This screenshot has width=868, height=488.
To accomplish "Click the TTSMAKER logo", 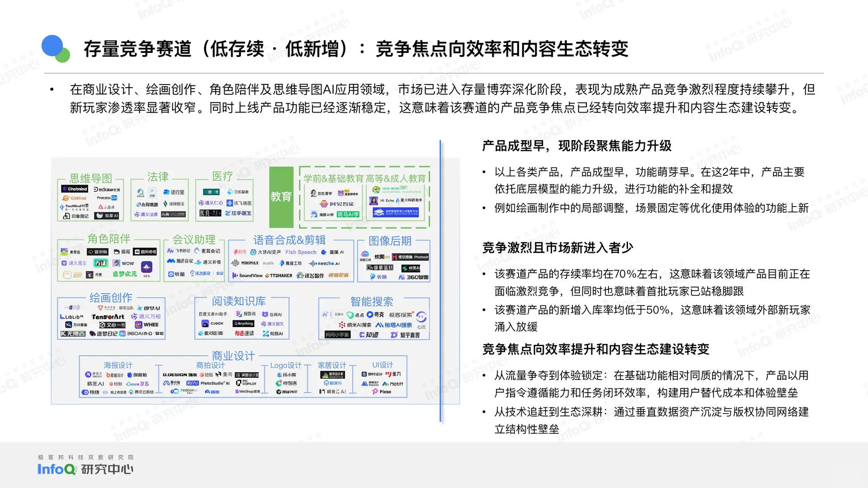I will 278,275.
